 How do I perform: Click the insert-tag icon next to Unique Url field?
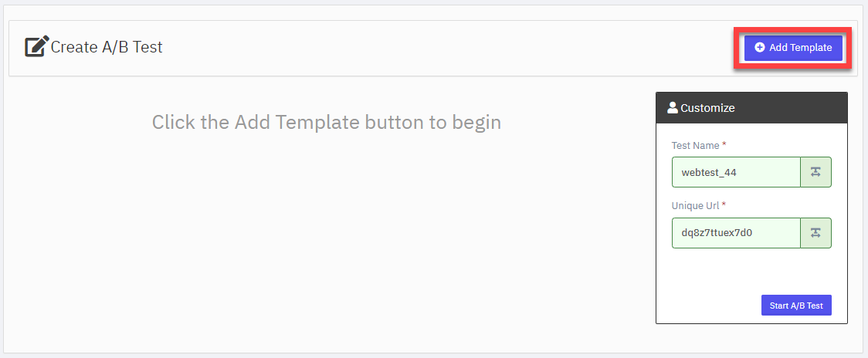click(x=815, y=233)
